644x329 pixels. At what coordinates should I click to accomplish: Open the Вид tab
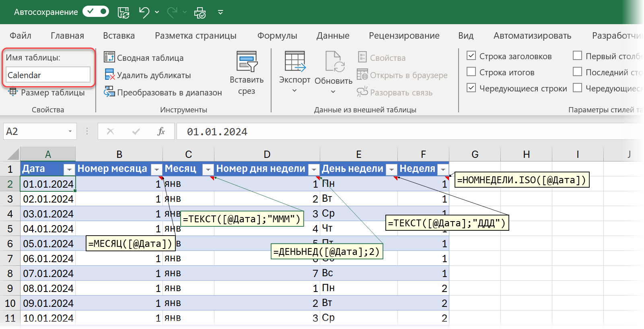[x=466, y=35]
